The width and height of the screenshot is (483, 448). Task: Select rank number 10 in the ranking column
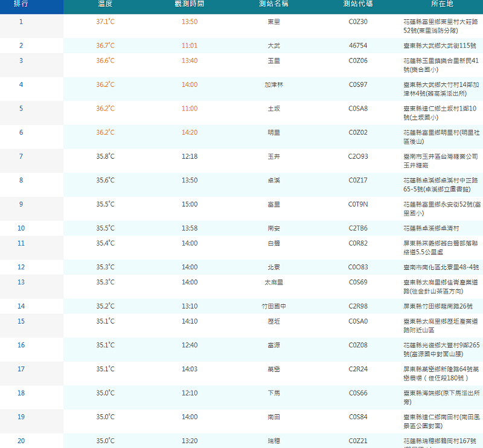[21, 229]
